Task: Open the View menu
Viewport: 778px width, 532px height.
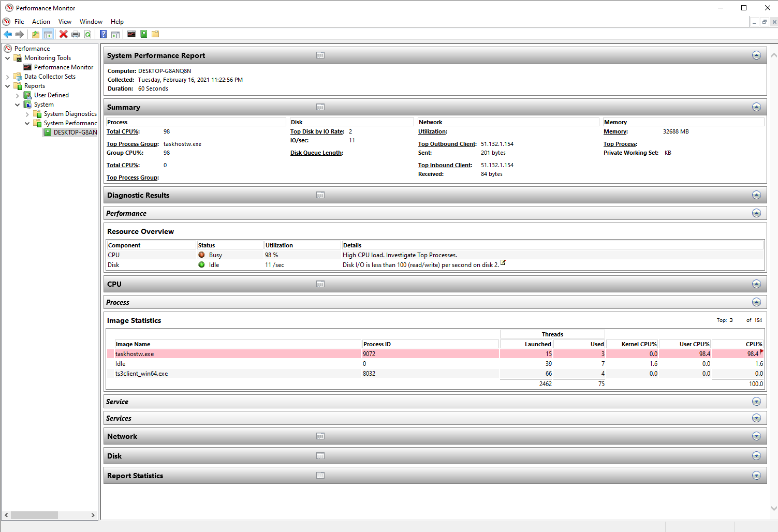Action: click(65, 22)
